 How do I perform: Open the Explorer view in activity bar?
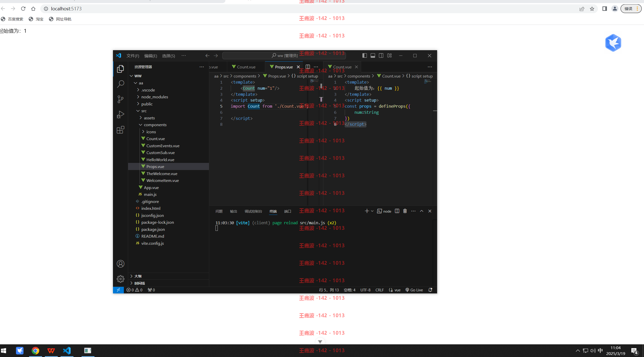pyautogui.click(x=121, y=69)
